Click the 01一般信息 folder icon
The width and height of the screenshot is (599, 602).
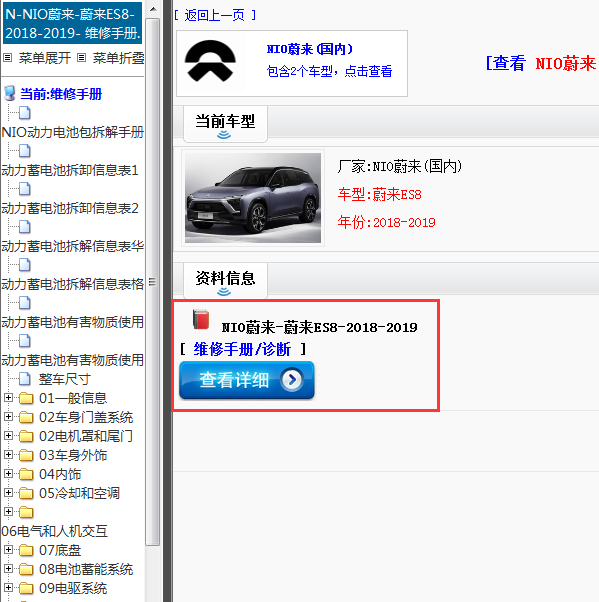click(x=26, y=398)
